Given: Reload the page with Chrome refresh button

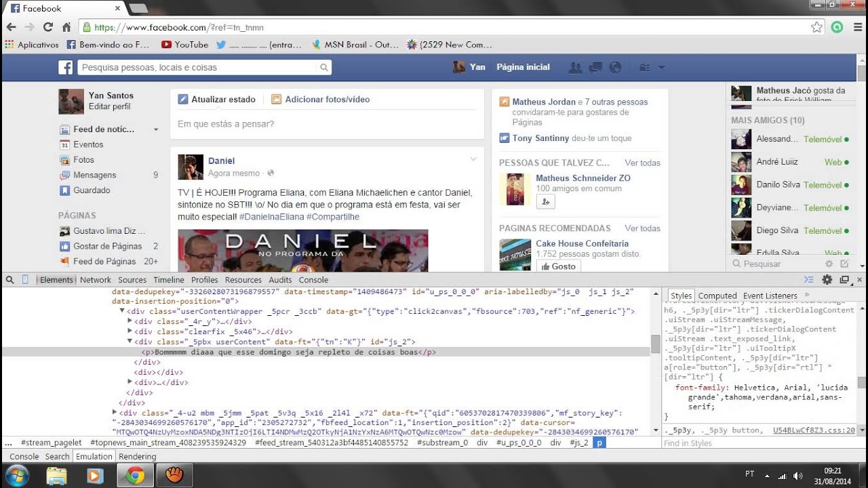Looking at the screenshot, I should pos(47,27).
